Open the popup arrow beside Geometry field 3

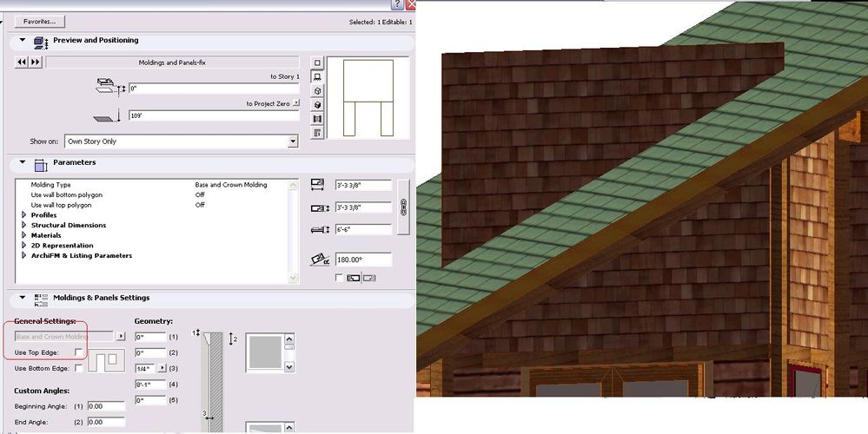(162, 368)
